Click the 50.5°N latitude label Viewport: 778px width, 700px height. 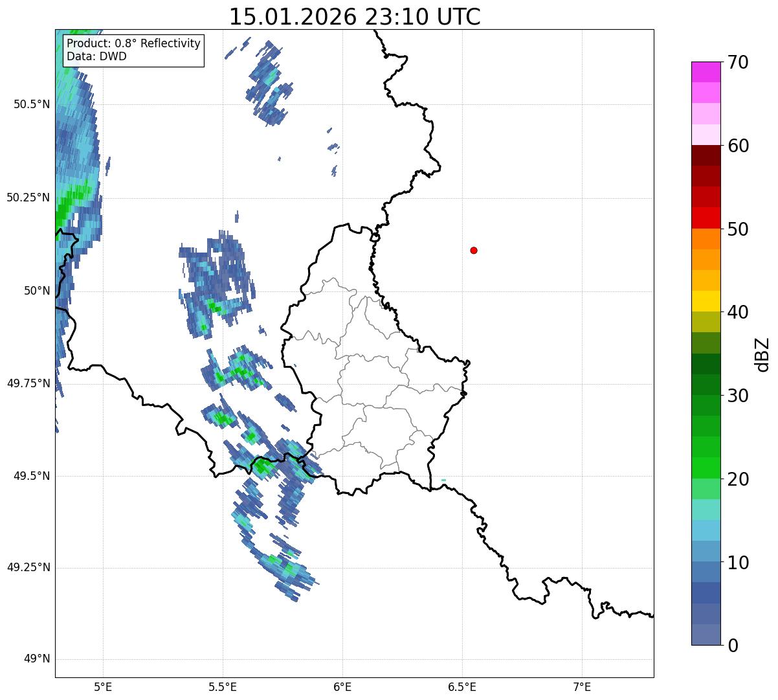pyautogui.click(x=32, y=104)
